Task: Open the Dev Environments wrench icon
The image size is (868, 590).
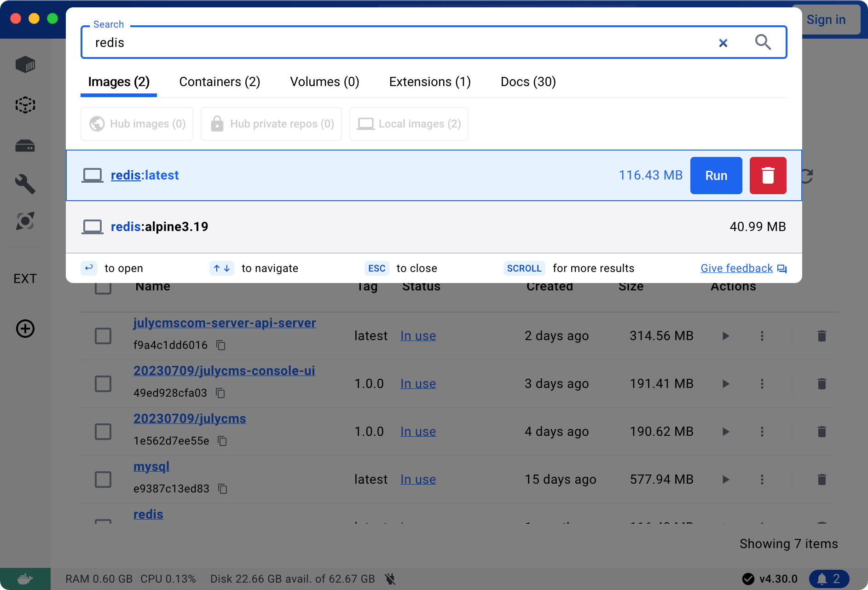Action: pyautogui.click(x=25, y=184)
